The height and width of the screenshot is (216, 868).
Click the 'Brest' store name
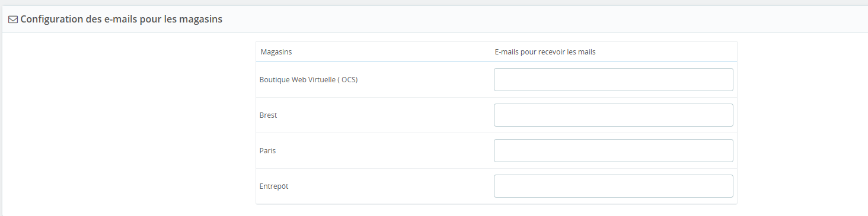click(268, 115)
